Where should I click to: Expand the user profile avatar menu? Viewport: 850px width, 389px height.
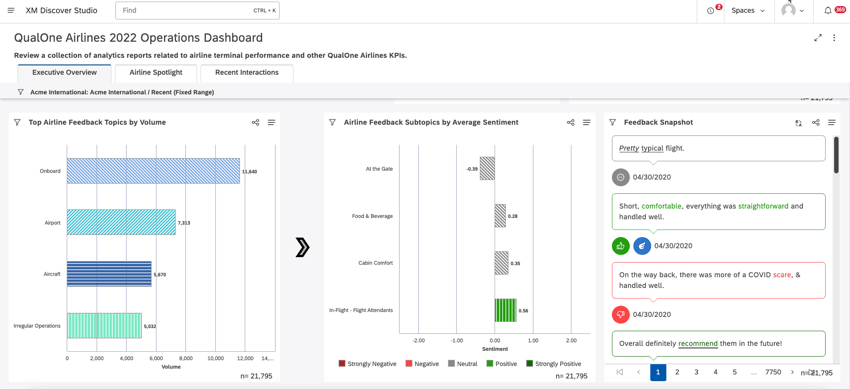794,10
